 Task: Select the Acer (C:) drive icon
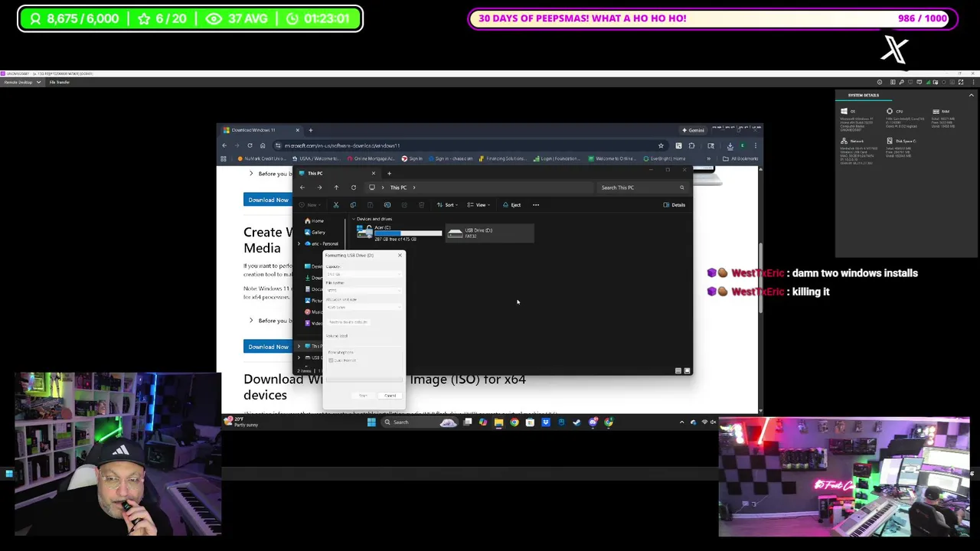tap(364, 233)
